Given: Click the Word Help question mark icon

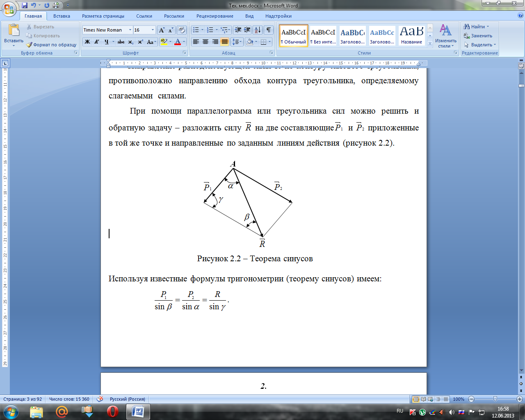Looking at the screenshot, I should (x=520, y=16).
